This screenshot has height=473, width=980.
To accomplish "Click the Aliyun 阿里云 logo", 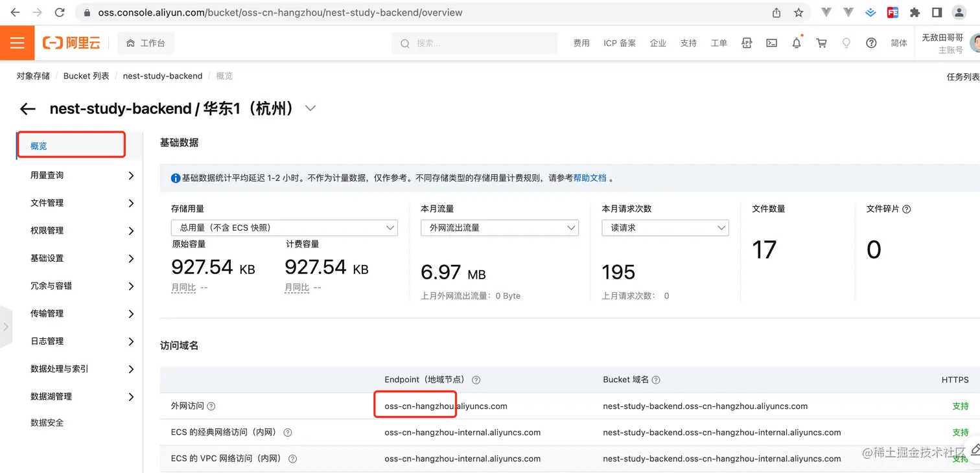I will pyautogui.click(x=72, y=43).
